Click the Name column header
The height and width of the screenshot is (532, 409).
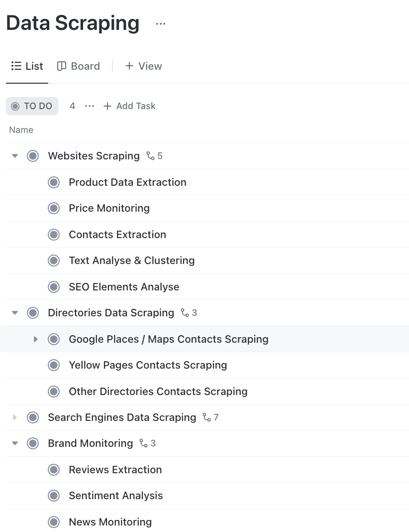tap(21, 130)
